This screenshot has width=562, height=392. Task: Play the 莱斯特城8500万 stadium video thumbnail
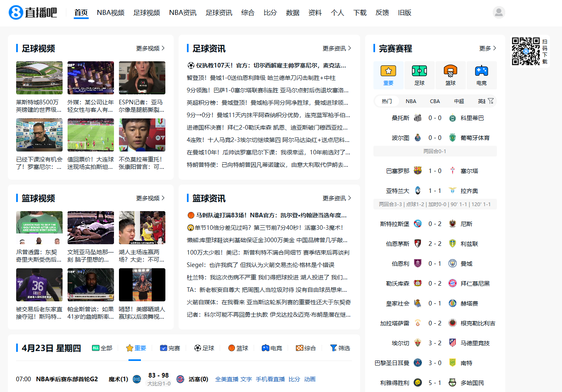pyautogui.click(x=39, y=78)
